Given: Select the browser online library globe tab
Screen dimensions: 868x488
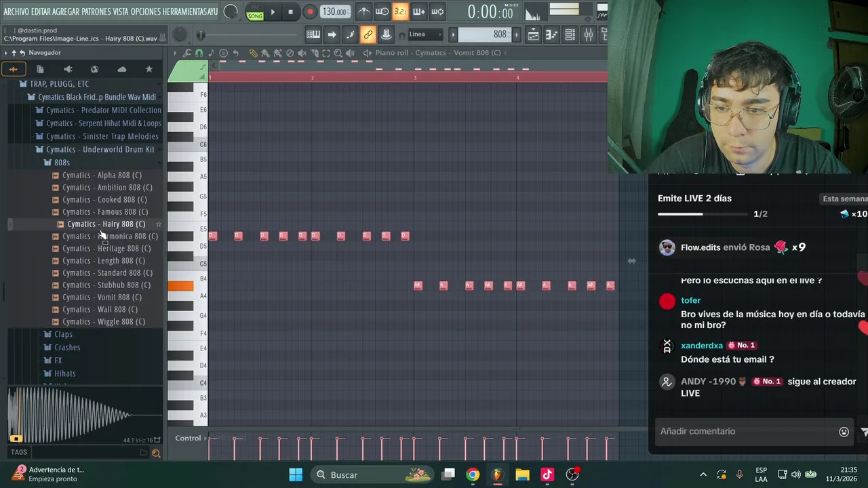Looking at the screenshot, I should click(x=94, y=69).
